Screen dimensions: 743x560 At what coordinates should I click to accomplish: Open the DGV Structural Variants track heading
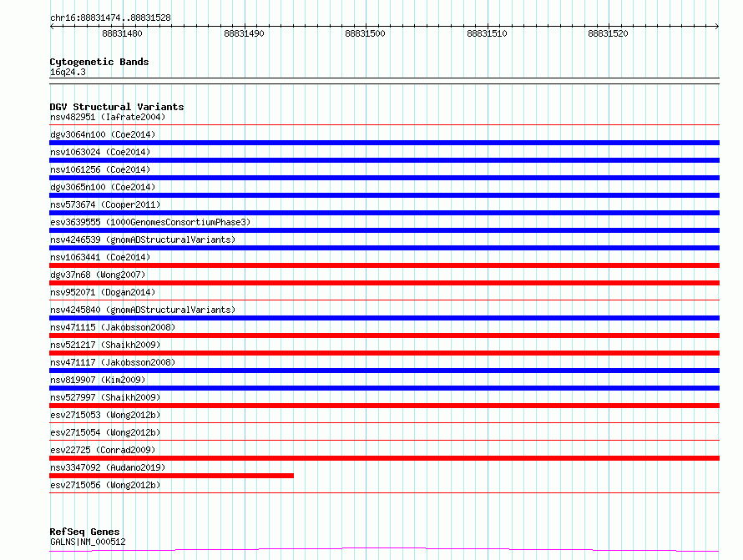[x=117, y=107]
